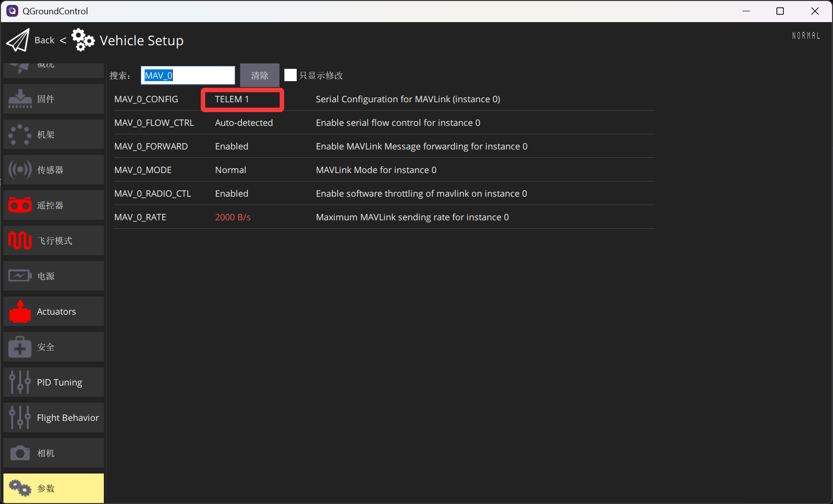Click the MAV_0_RATE parameter name
Screen dimensions: 833x504
[140, 217]
